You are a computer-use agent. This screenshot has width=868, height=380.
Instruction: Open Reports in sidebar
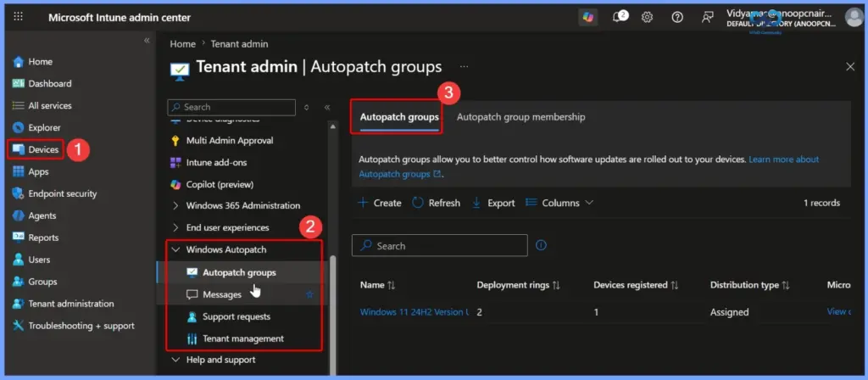[x=36, y=237]
